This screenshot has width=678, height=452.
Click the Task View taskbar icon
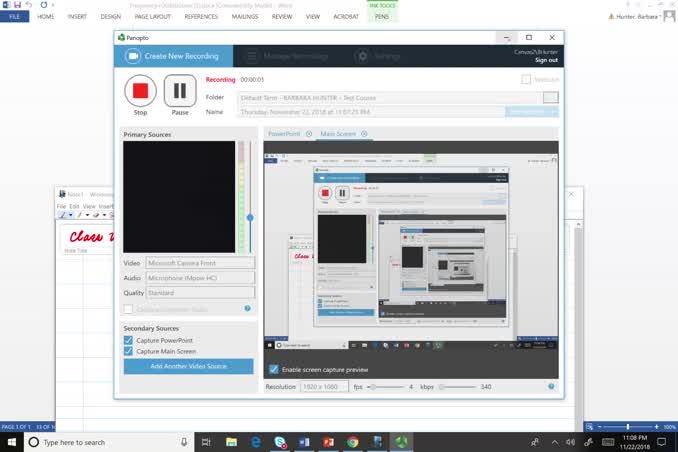point(206,442)
